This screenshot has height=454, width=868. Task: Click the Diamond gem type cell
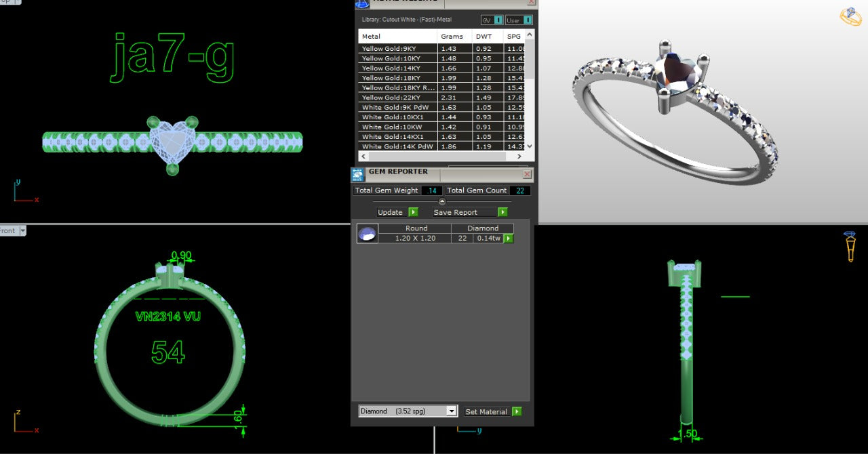coord(482,228)
